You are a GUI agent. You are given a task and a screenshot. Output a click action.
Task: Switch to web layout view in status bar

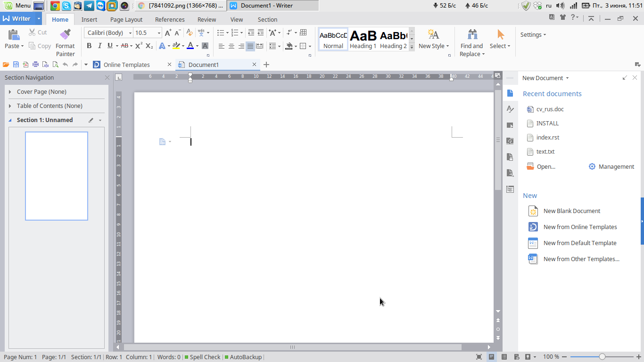point(516,357)
